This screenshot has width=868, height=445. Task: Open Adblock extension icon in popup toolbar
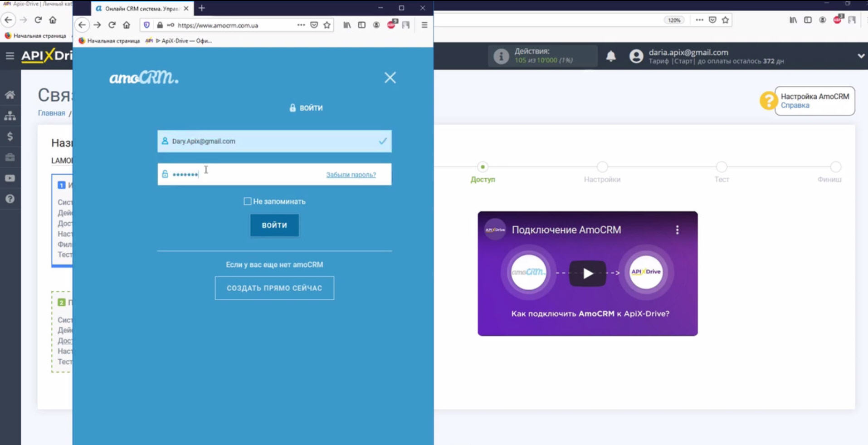[x=391, y=24]
